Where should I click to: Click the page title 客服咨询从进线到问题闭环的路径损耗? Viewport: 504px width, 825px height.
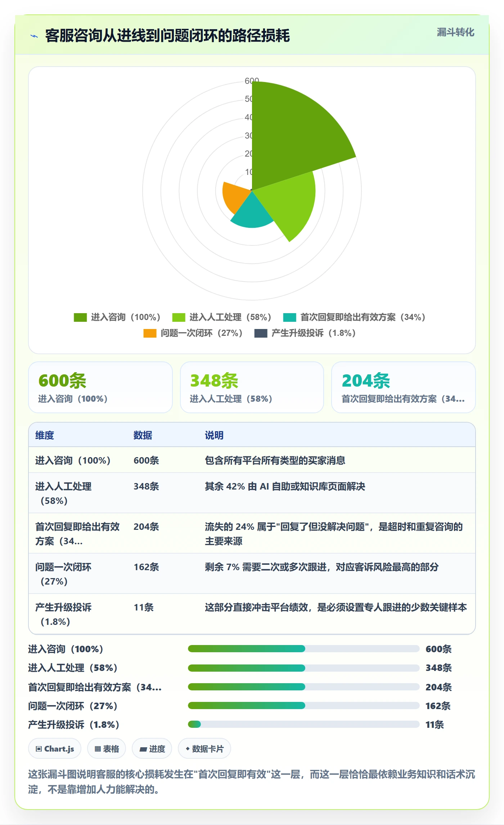[x=167, y=36]
